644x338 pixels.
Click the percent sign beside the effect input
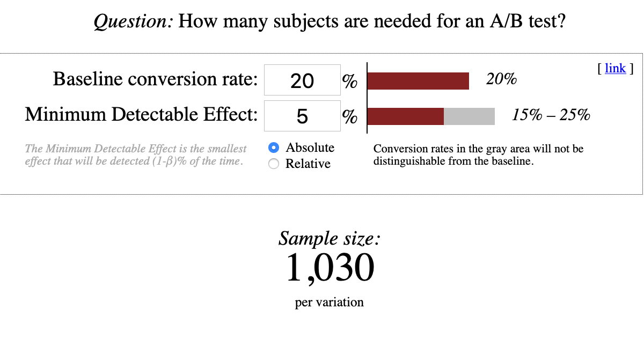tap(350, 117)
